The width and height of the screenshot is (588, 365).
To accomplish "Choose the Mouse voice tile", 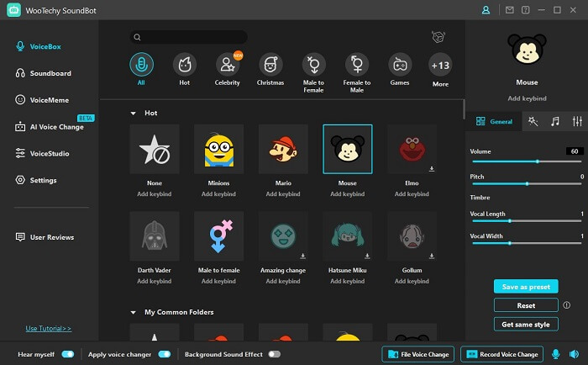I will [348, 149].
